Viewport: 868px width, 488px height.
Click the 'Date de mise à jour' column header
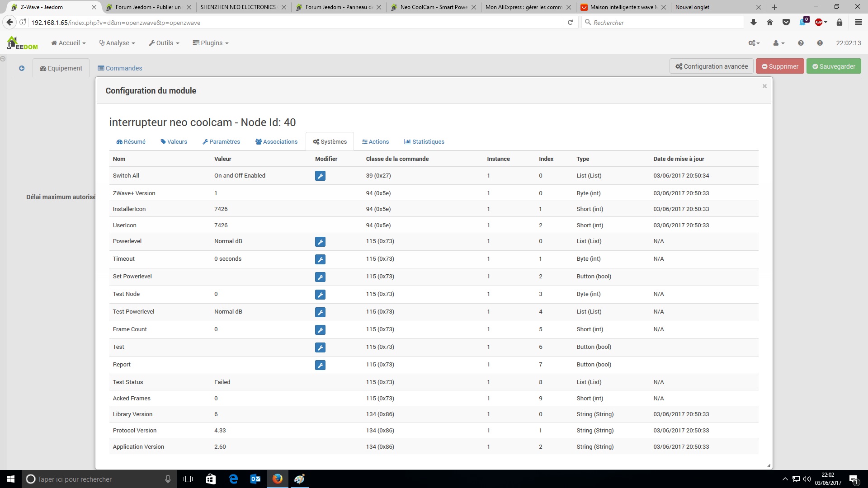click(x=679, y=159)
